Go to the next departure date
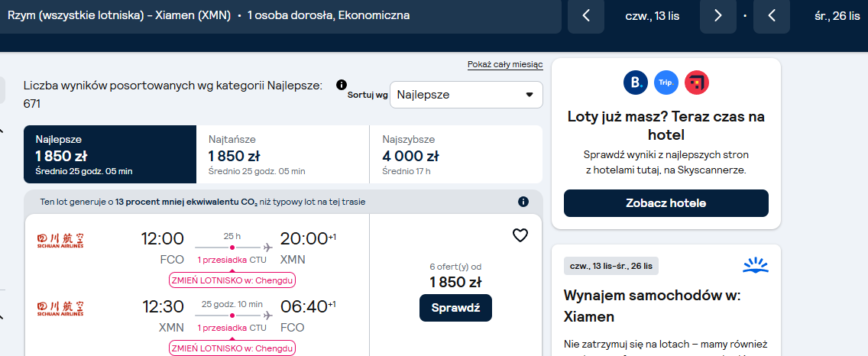868x356 pixels. pos(718,15)
